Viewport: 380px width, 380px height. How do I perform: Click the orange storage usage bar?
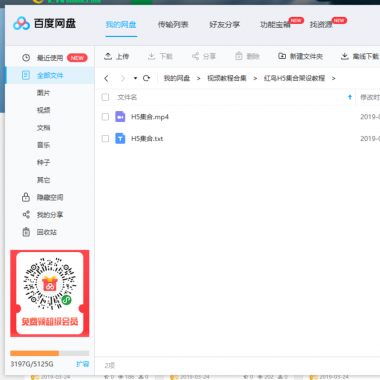[x=35, y=353]
